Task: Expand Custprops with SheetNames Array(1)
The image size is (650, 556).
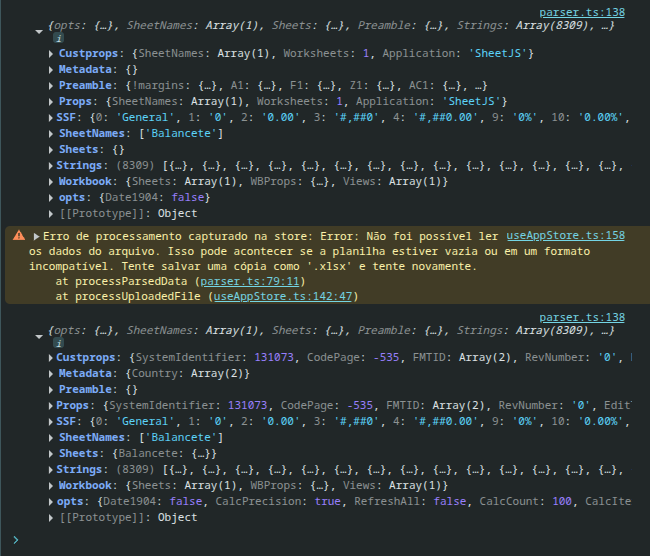Action: pyautogui.click(x=51, y=53)
